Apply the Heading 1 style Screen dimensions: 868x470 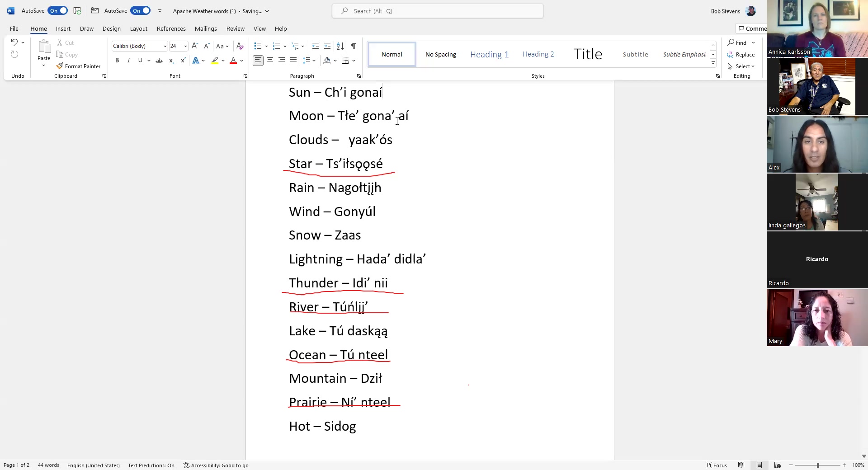[x=490, y=54]
